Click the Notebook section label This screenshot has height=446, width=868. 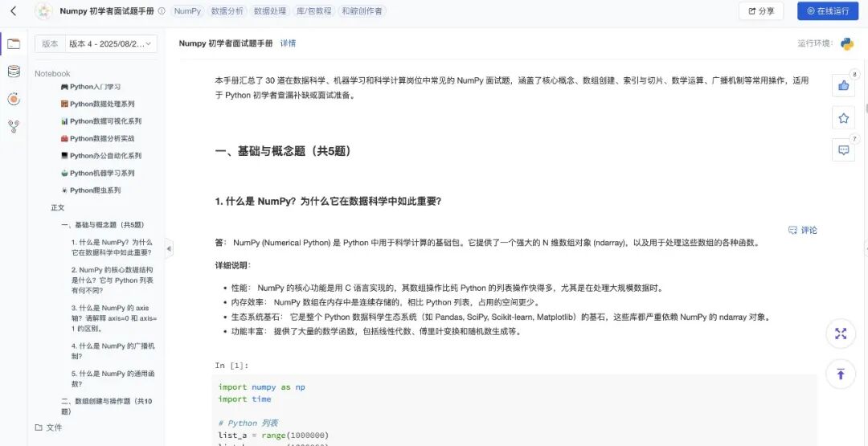(52, 74)
